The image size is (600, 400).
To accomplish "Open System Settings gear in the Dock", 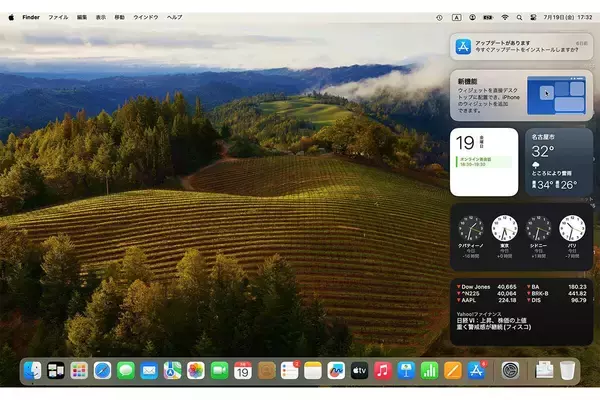I will 510,371.
